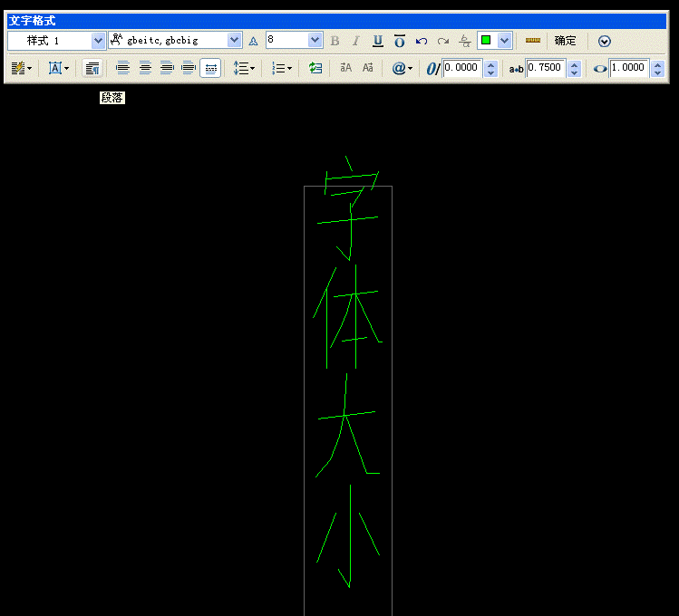Screen dimensions: 679x616
Task: Click the insert field icon
Action: tap(315, 68)
